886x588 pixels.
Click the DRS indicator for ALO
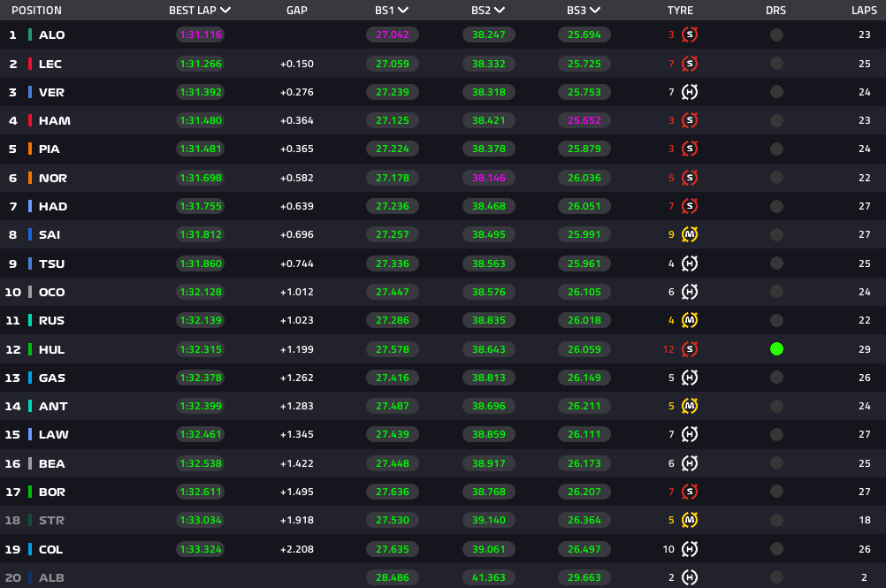click(776, 35)
